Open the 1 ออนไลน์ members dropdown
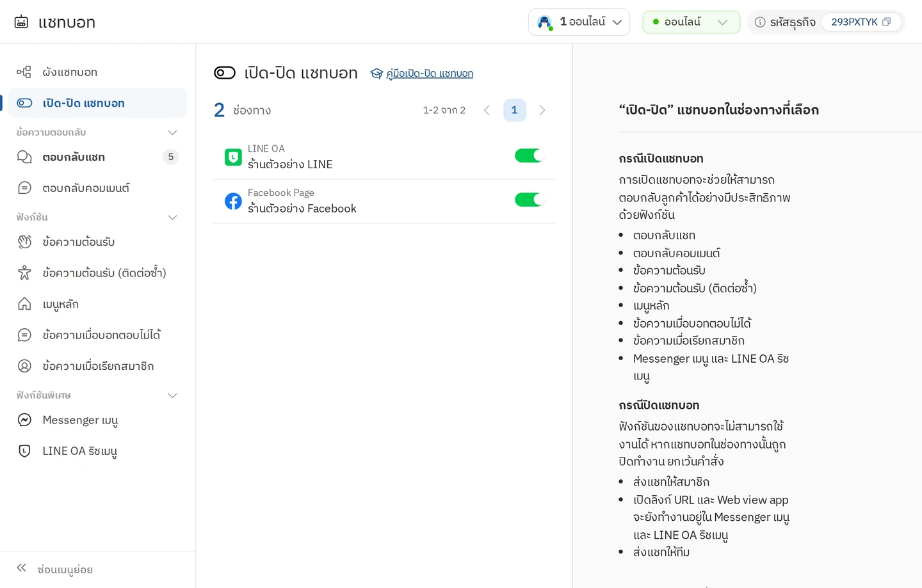The width and height of the screenshot is (922, 588). point(579,22)
